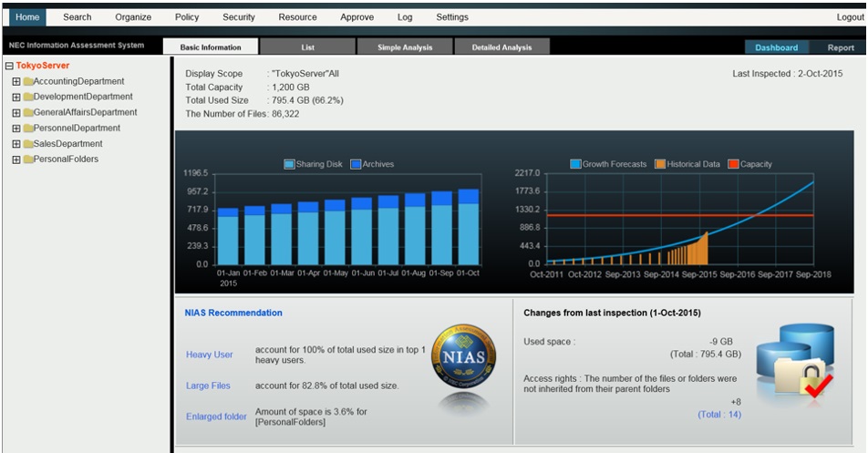
Task: Click the database and locked folder icon
Action: (x=795, y=362)
